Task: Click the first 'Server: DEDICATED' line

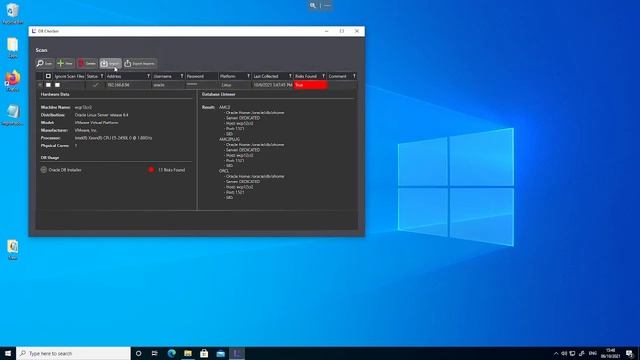Action: (x=243, y=118)
